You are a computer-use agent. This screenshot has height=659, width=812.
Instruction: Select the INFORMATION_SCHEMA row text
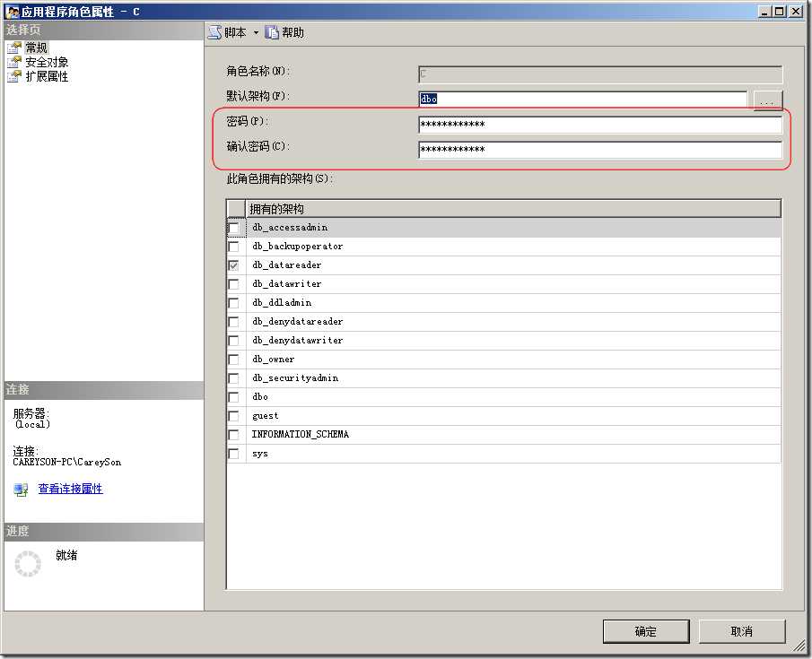tap(301, 434)
